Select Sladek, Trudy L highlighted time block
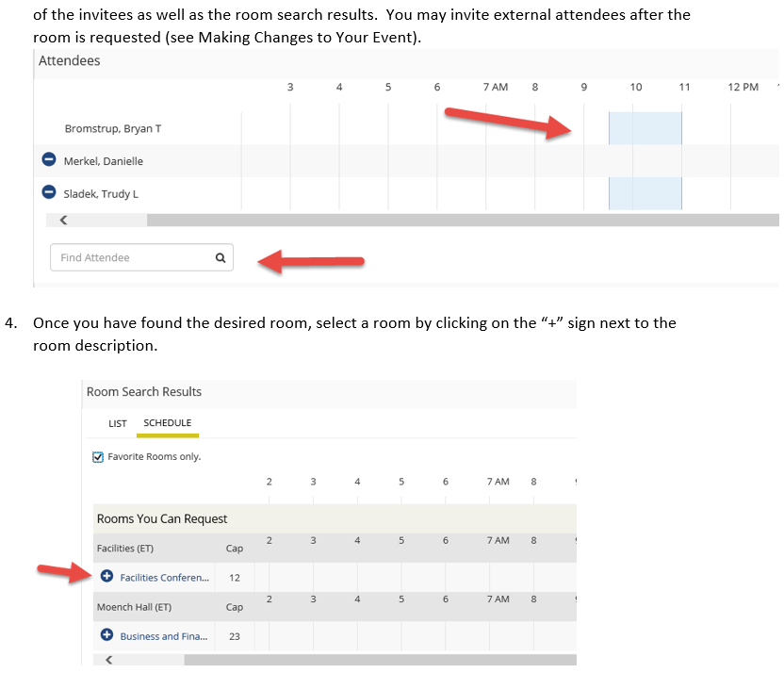Image resolution: width=784 pixels, height=673 pixels. pyautogui.click(x=645, y=193)
